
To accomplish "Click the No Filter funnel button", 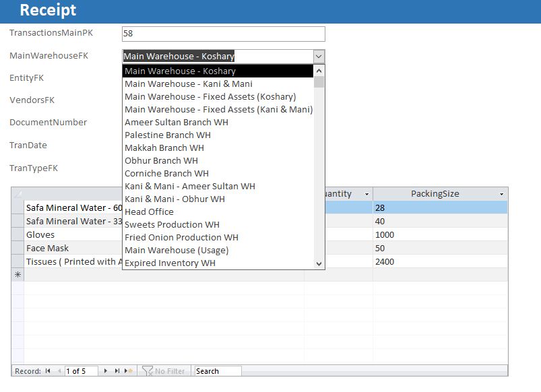I will click(x=164, y=371).
